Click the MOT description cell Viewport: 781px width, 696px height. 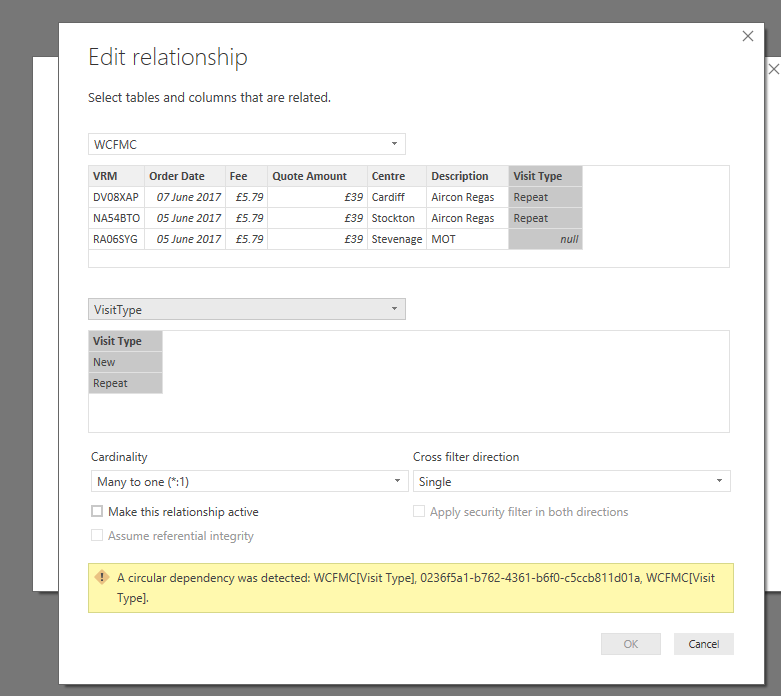(x=468, y=239)
